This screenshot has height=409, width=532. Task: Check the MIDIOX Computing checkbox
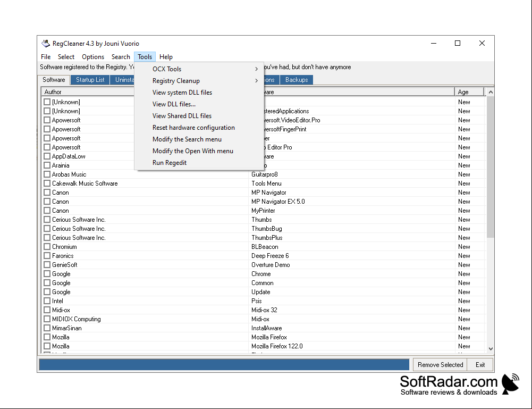pos(47,319)
